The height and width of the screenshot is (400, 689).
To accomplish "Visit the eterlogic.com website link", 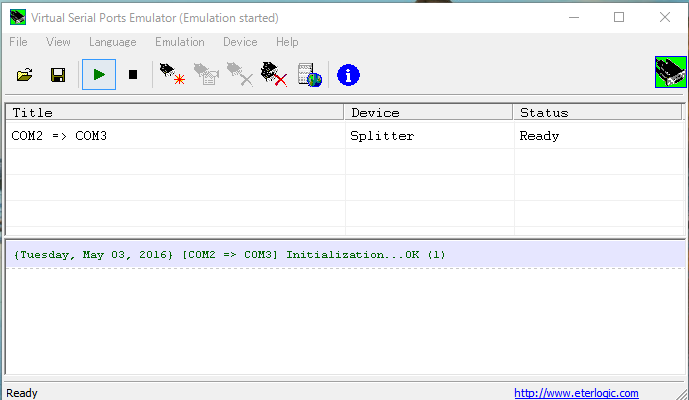I will [x=576, y=393].
